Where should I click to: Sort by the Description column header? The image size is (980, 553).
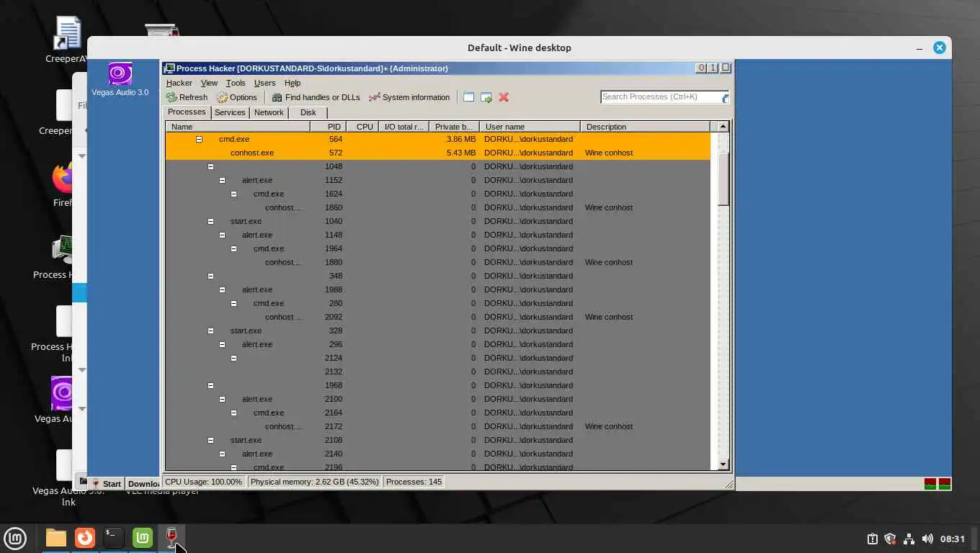645,127
